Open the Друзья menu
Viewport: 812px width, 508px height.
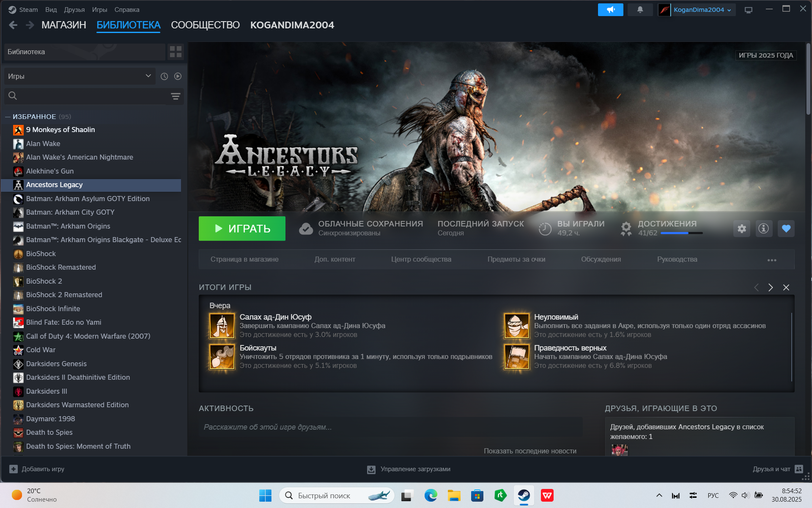click(x=74, y=9)
